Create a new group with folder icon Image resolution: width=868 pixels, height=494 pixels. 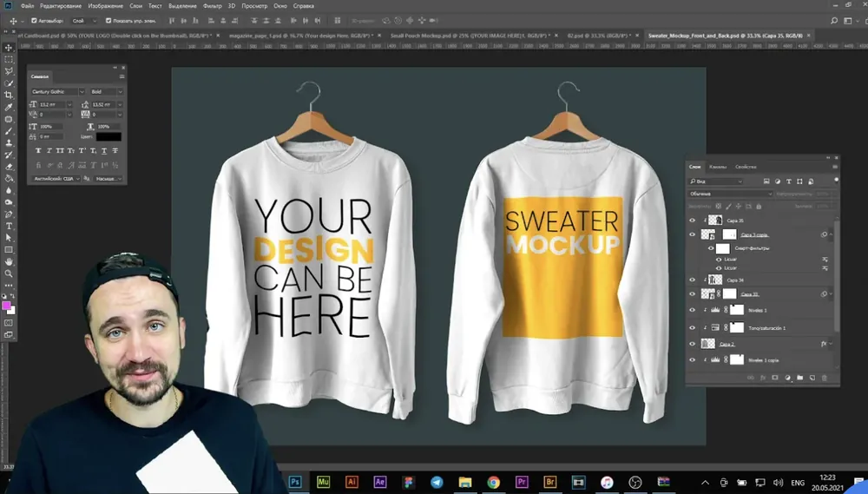pyautogui.click(x=800, y=378)
